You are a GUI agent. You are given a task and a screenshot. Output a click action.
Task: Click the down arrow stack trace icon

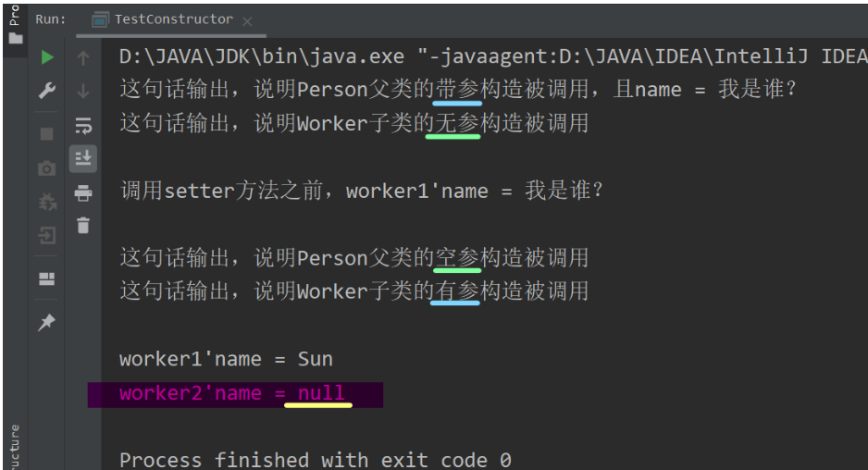click(83, 91)
